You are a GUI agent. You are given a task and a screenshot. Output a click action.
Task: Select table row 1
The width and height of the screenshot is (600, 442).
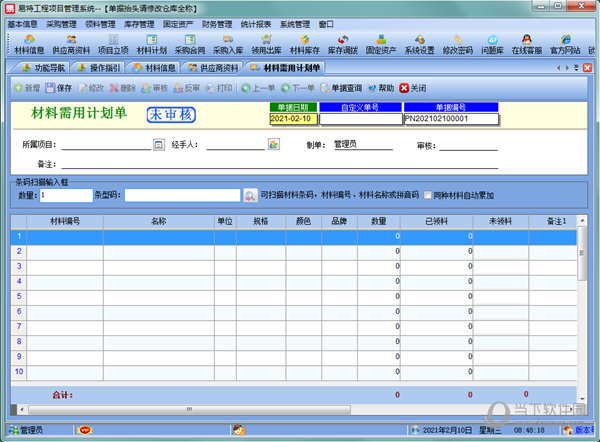click(x=293, y=237)
